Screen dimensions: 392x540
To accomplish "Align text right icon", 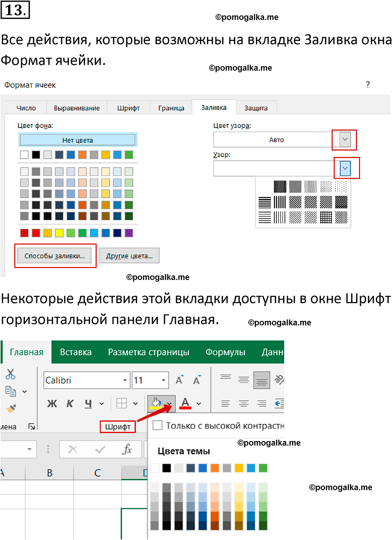I will (262, 403).
